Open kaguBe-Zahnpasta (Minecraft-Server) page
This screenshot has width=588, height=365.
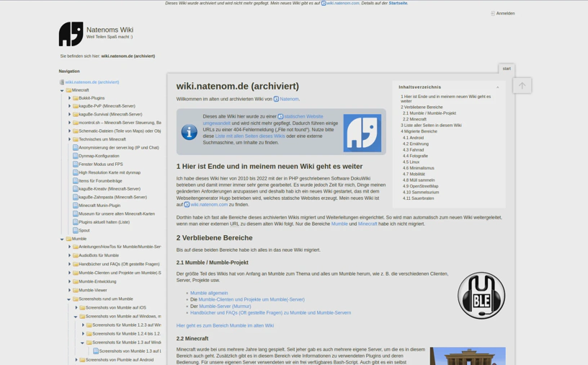pyautogui.click(x=113, y=197)
